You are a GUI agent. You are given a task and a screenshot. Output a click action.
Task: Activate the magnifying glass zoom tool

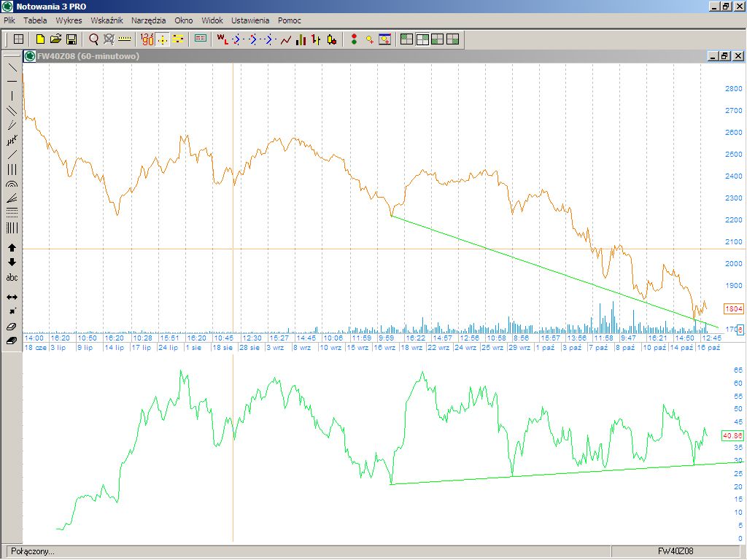[x=94, y=39]
